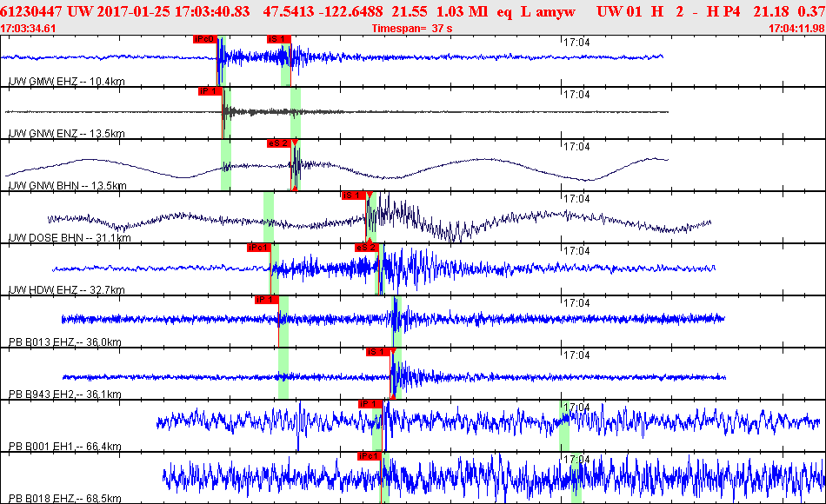826x504 pixels.
Task: Select the iP 1 pick on GNW ENZ
Action: [x=210, y=91]
